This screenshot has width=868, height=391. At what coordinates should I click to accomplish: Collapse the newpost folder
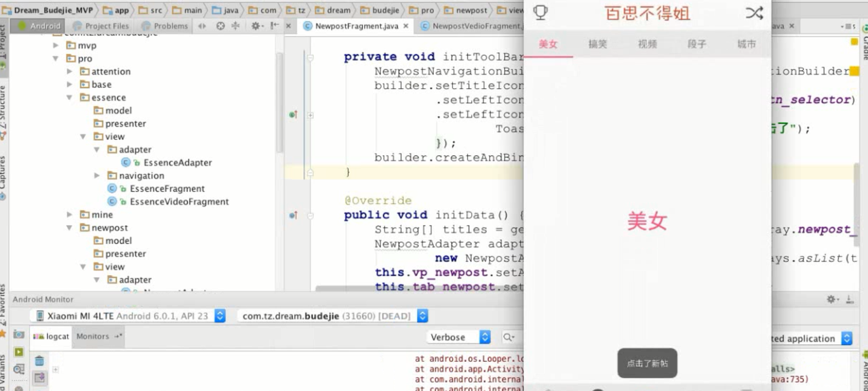[69, 228]
